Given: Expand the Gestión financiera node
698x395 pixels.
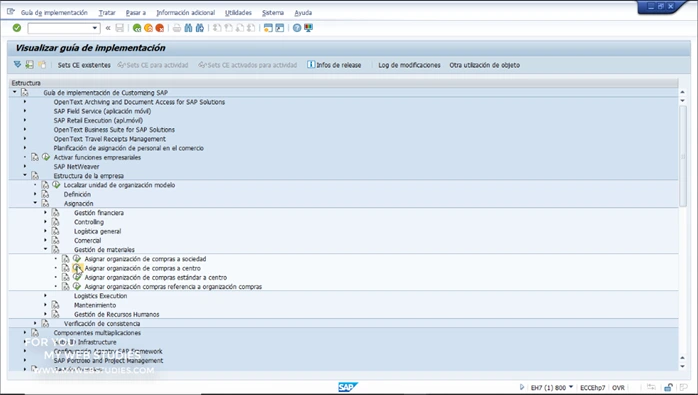Looking at the screenshot, I should (45, 212).
